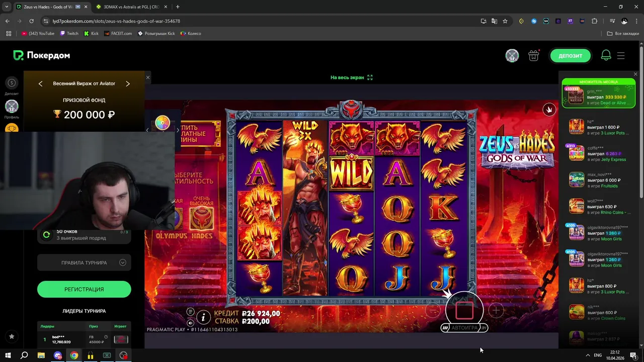
Task: Open the wheel of fortune icon
Action: click(x=163, y=123)
